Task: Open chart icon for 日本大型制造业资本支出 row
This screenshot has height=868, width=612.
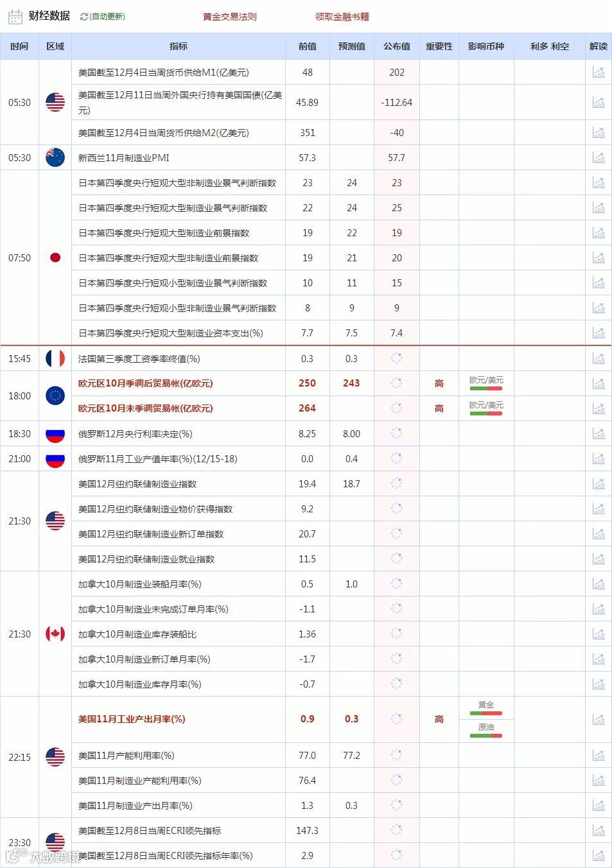Action: click(599, 333)
